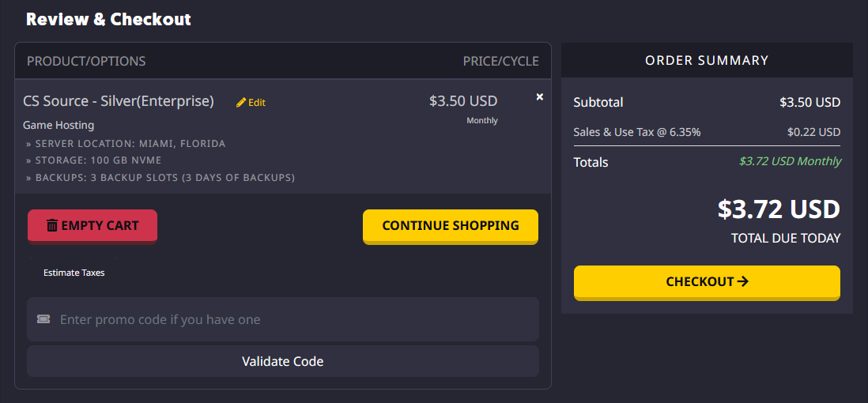Click the Empty Cart label text
Image resolution: width=868 pixels, height=403 pixels.
point(100,226)
